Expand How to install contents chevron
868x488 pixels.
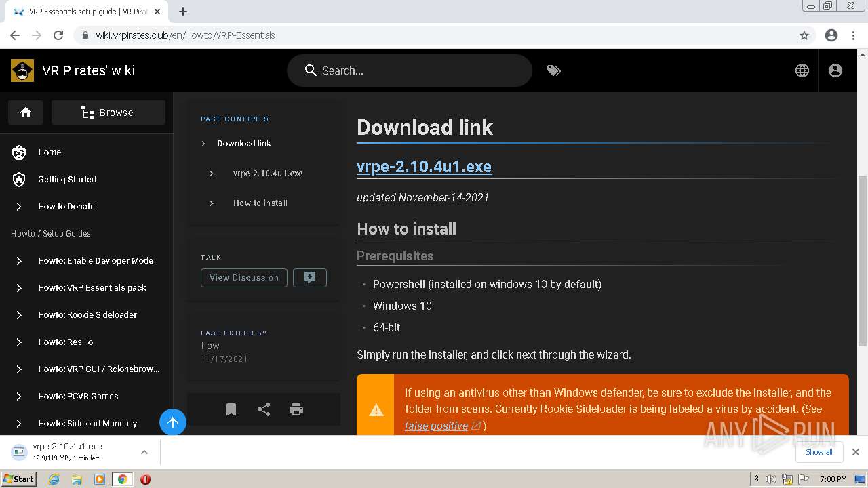(x=212, y=203)
